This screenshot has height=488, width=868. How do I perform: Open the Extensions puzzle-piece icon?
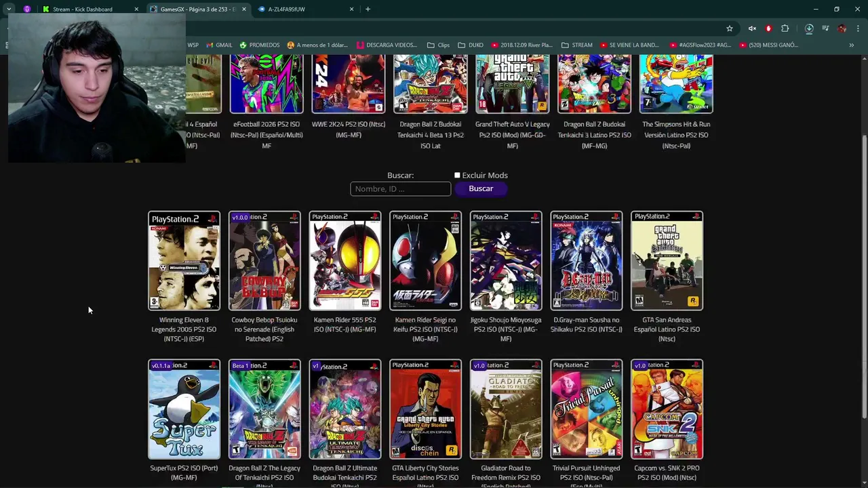click(785, 28)
